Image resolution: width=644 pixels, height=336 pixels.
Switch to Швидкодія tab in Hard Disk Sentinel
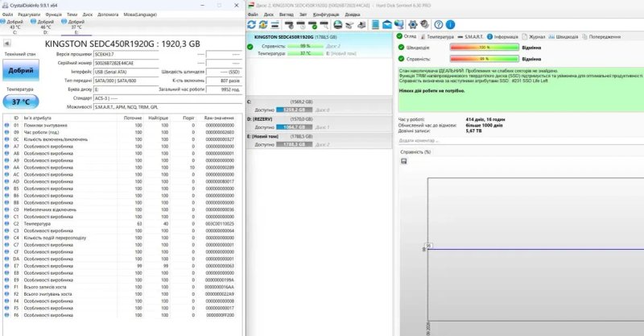point(563,36)
